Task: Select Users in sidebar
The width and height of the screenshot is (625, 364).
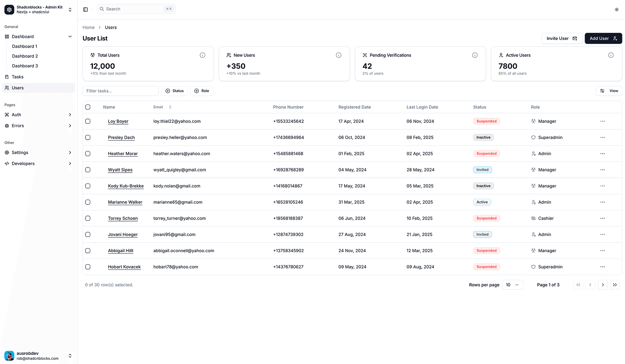Action: pos(39,88)
